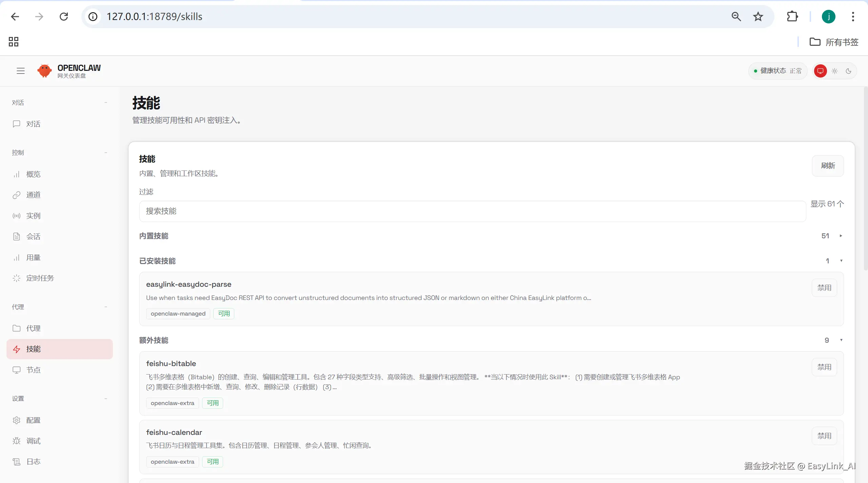Click the 搜索技能 filter field

pos(472,211)
